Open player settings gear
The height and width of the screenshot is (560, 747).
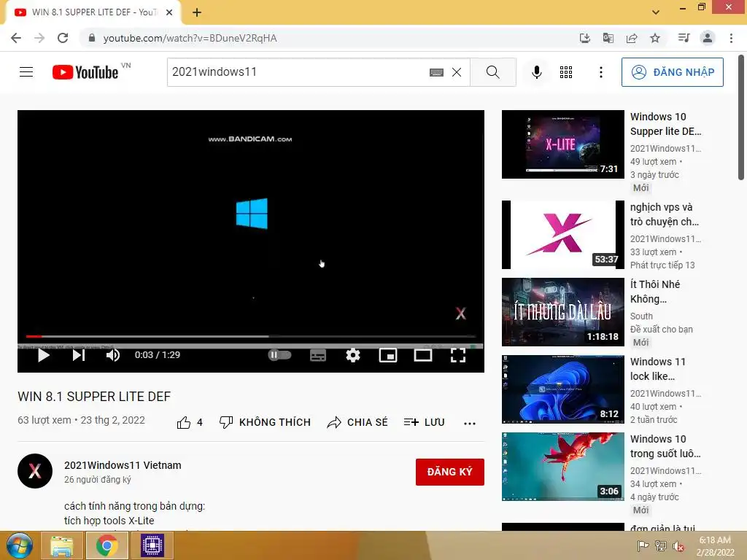click(x=353, y=355)
